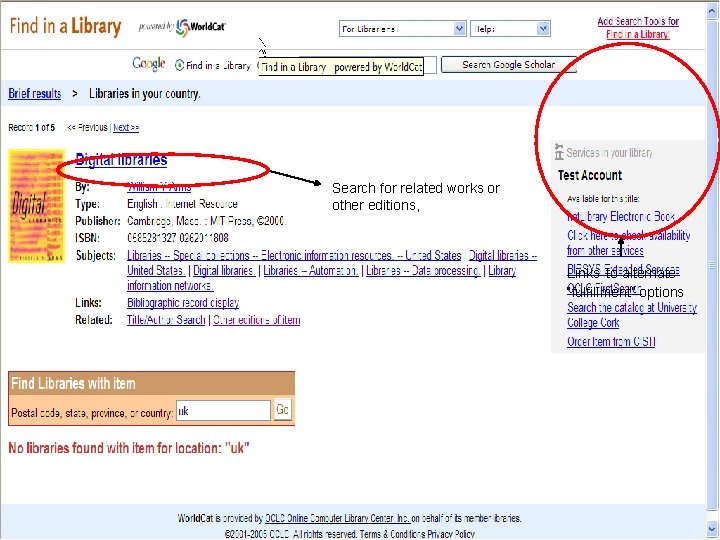The height and width of the screenshot is (540, 720).
Task: Click the Search Google Scholar button
Action: pyautogui.click(x=508, y=65)
